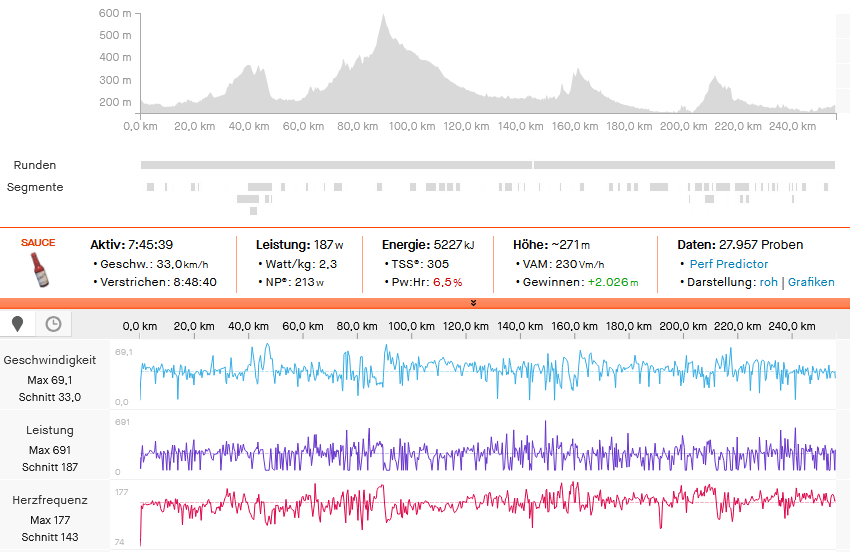Click the Energie 5227 kJ stat
Image resolution: width=850 pixels, height=552 pixels.
[428, 245]
